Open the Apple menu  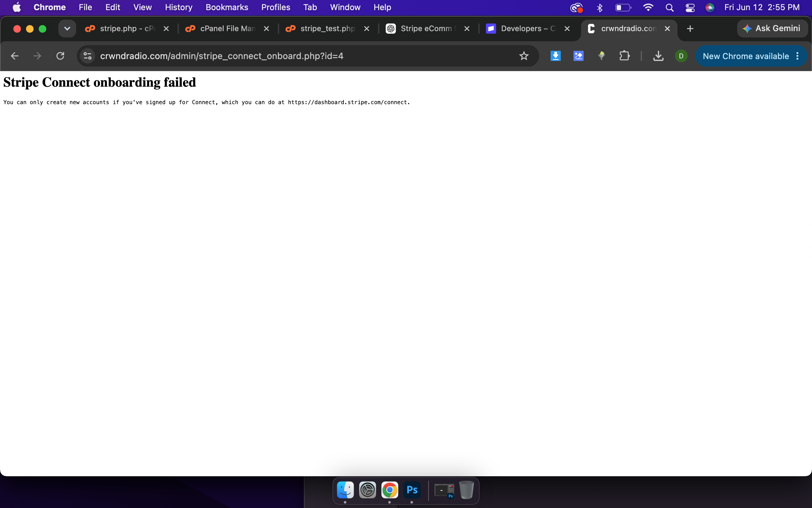[x=17, y=7]
